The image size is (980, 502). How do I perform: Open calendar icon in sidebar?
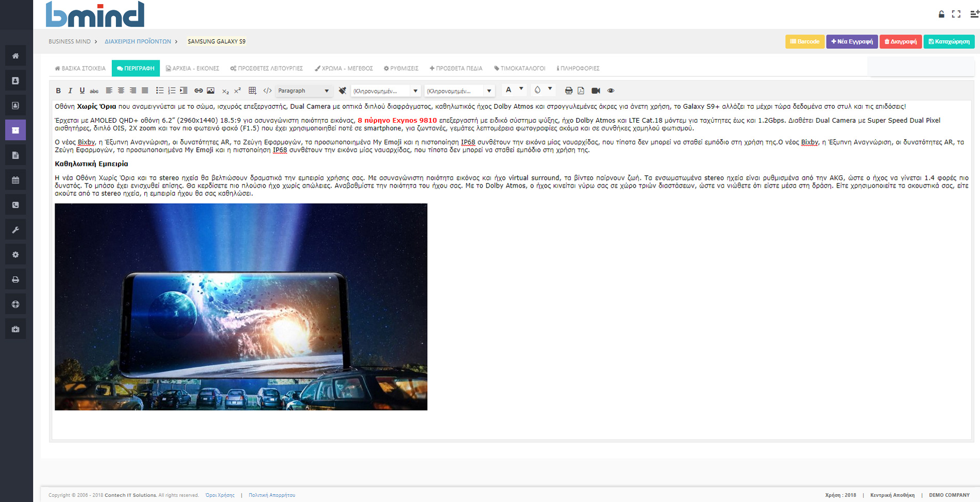click(x=15, y=180)
